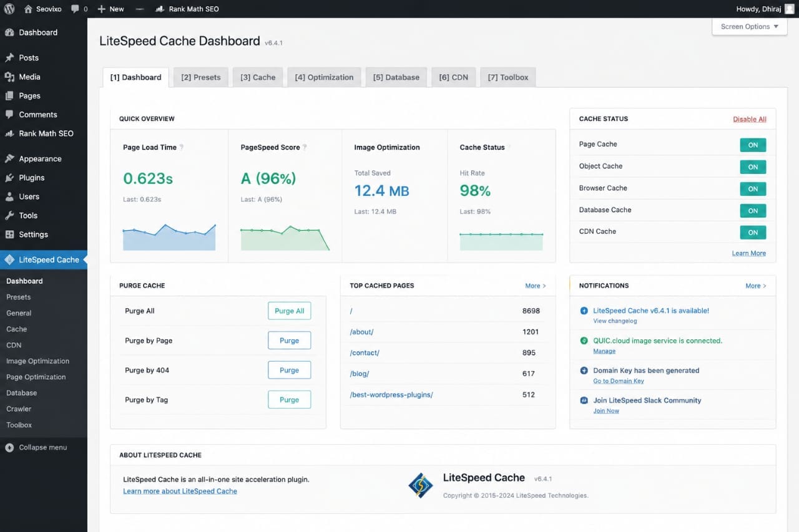Click Purge button for Purge by Tag

click(x=289, y=400)
